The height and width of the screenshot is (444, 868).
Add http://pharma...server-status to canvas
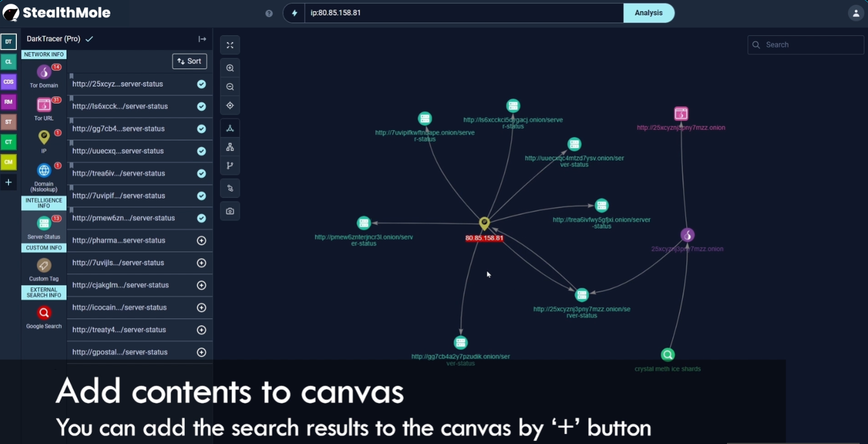tap(202, 241)
